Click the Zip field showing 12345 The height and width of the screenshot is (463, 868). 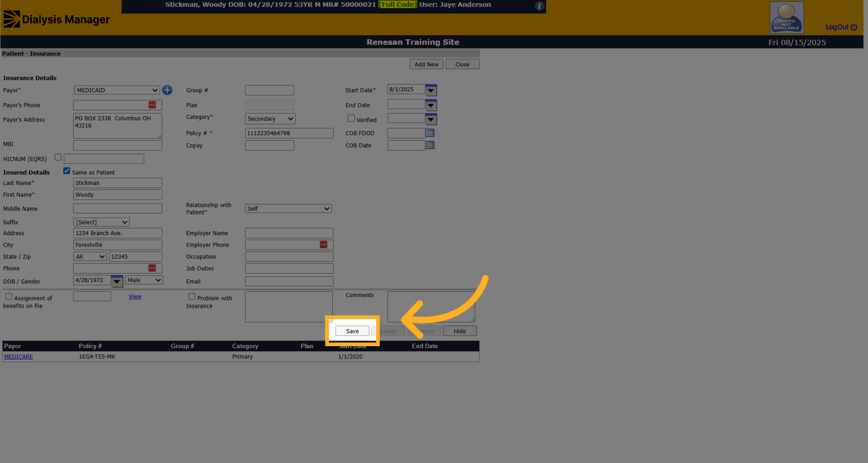[136, 256]
